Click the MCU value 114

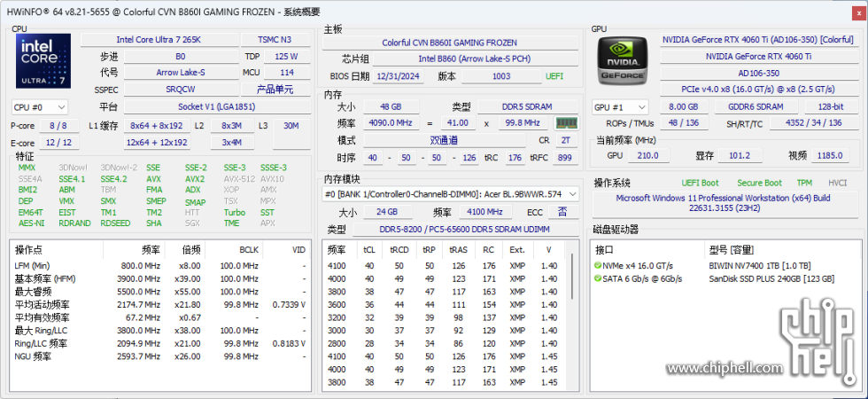pos(287,73)
